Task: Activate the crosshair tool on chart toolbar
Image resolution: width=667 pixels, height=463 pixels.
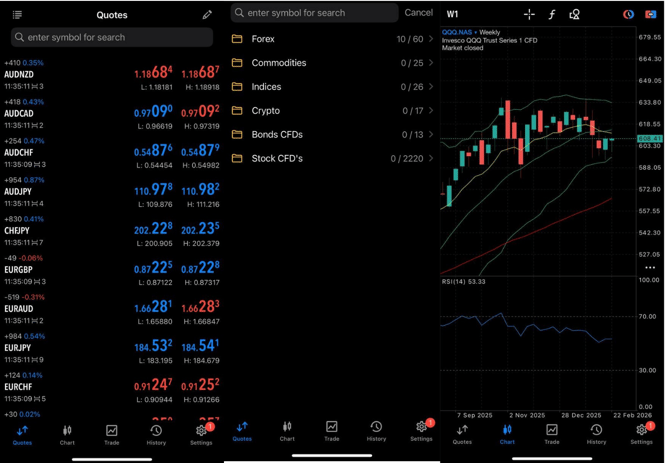Action: pyautogui.click(x=529, y=14)
